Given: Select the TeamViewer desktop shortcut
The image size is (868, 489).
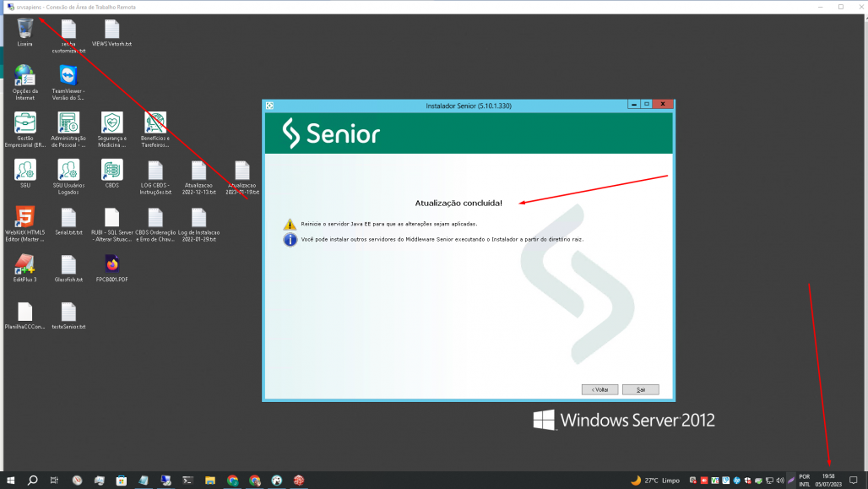Looking at the screenshot, I should 68,83.
